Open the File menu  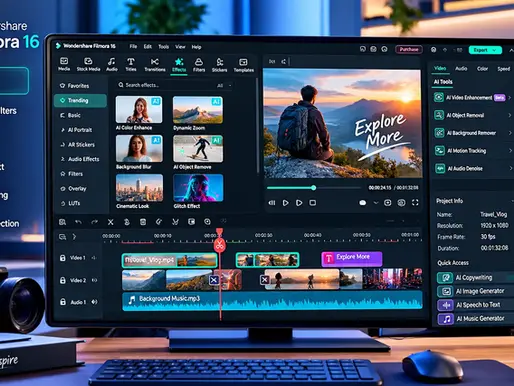pos(133,47)
